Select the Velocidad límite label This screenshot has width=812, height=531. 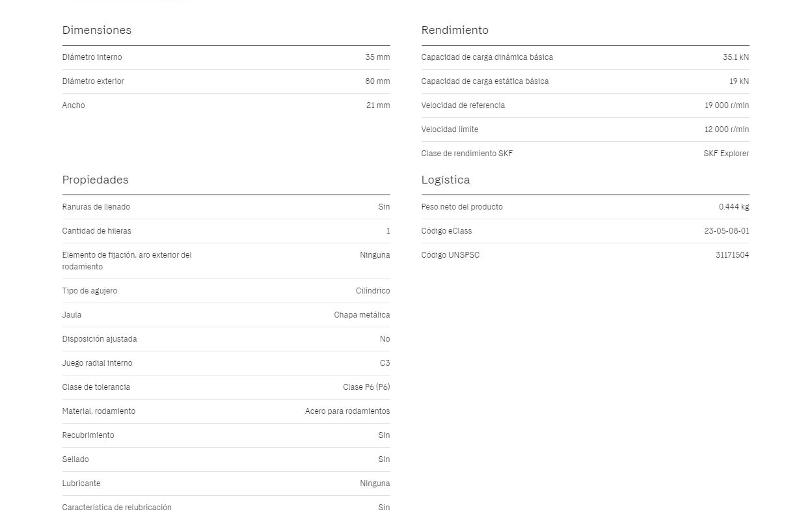coord(450,129)
